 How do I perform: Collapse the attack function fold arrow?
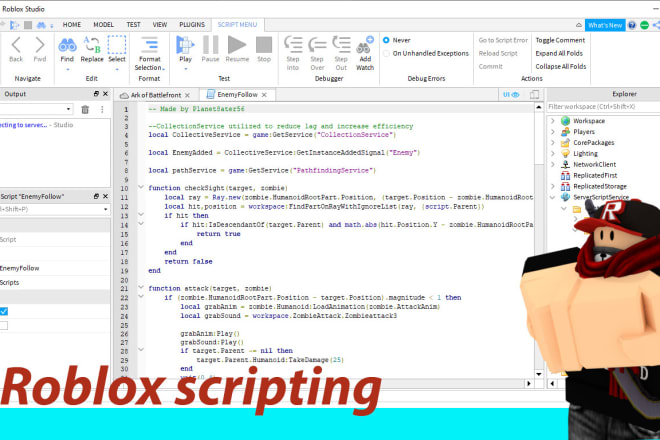[x=141, y=287]
